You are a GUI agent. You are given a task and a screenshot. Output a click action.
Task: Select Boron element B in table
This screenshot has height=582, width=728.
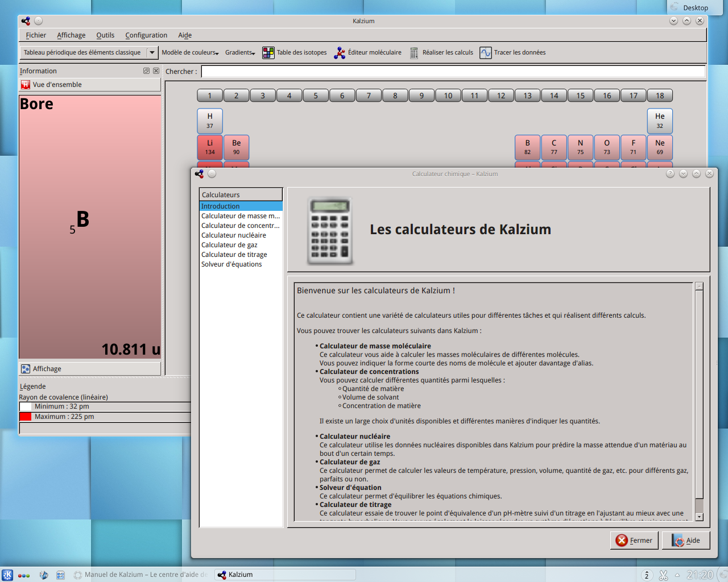[x=528, y=147]
